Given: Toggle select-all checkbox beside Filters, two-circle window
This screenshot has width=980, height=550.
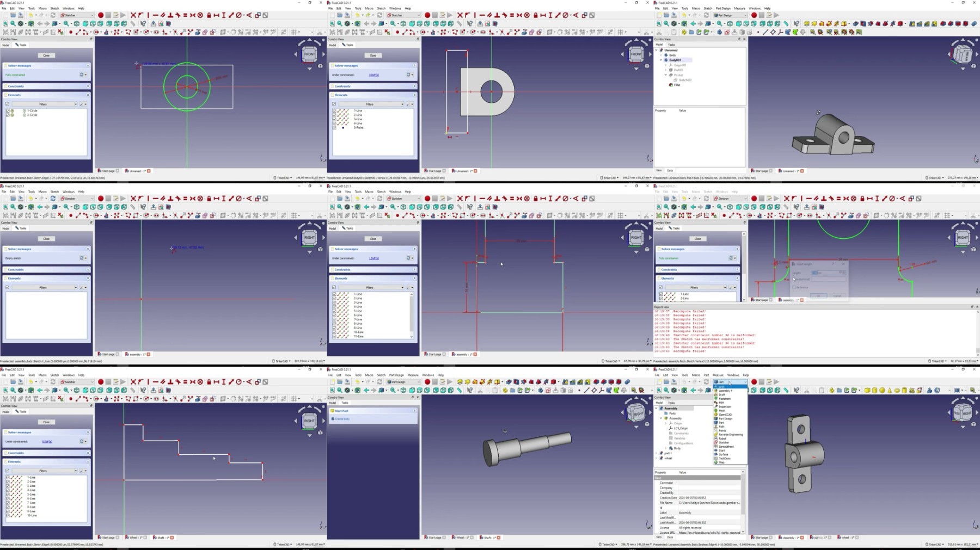Looking at the screenshot, I should 7,104.
